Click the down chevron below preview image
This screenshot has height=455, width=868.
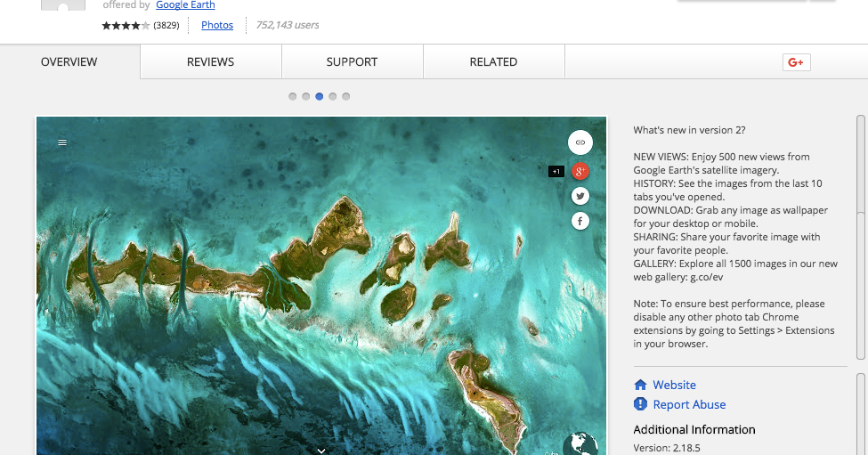click(x=321, y=450)
